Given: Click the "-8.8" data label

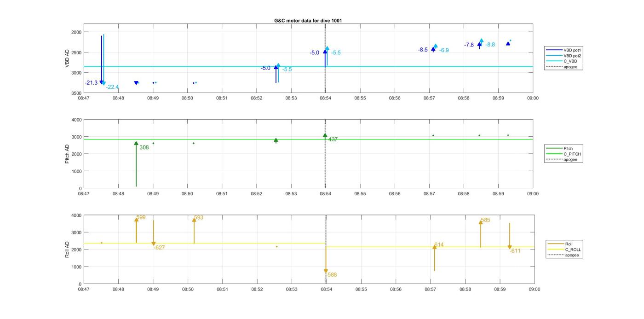Looking at the screenshot, I should click(490, 45).
